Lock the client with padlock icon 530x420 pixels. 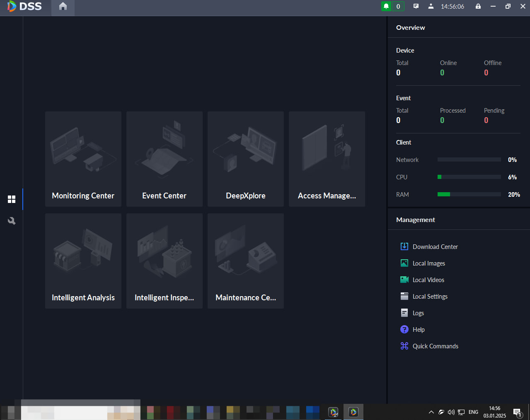pos(478,6)
